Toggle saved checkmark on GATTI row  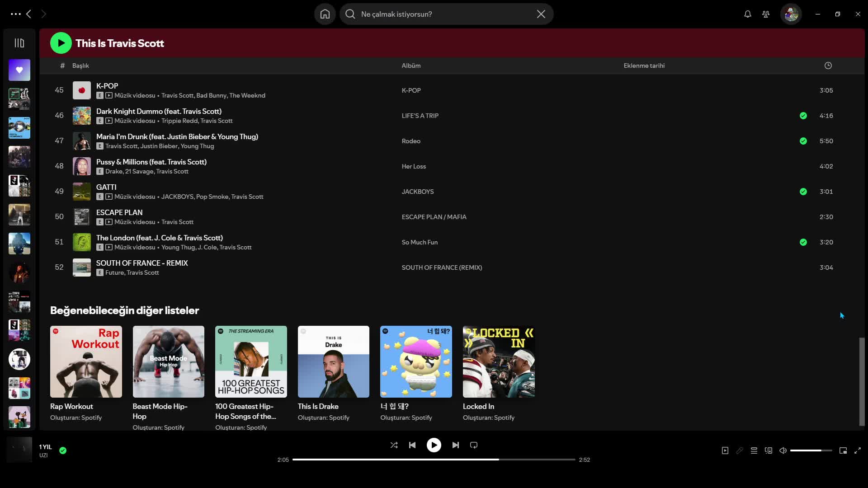pyautogui.click(x=803, y=192)
